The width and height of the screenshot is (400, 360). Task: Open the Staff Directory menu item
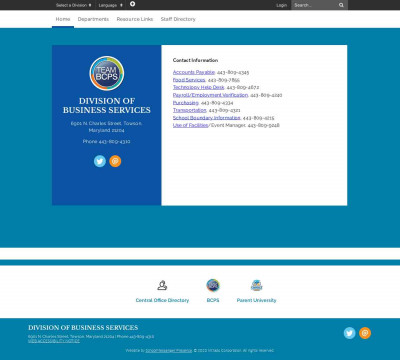point(178,19)
